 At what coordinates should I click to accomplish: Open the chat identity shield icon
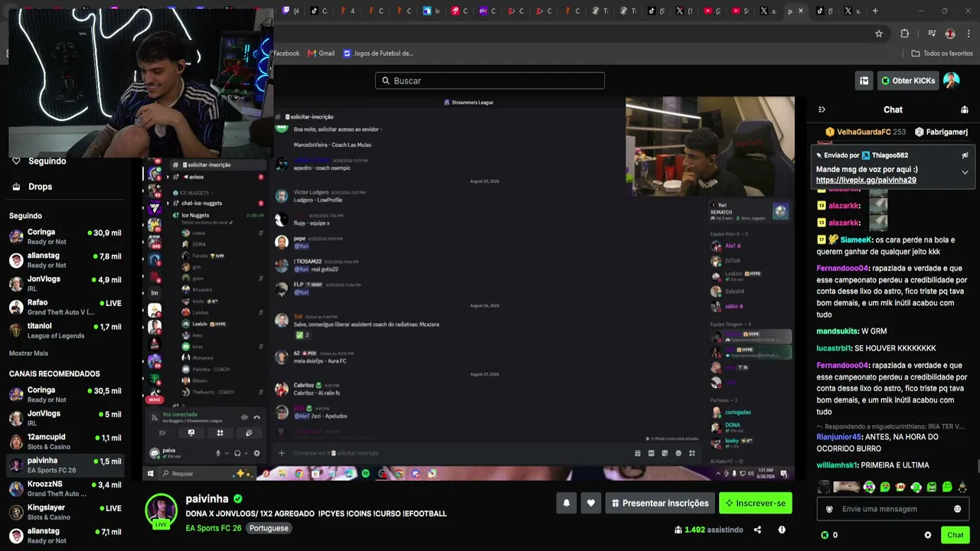[828, 510]
